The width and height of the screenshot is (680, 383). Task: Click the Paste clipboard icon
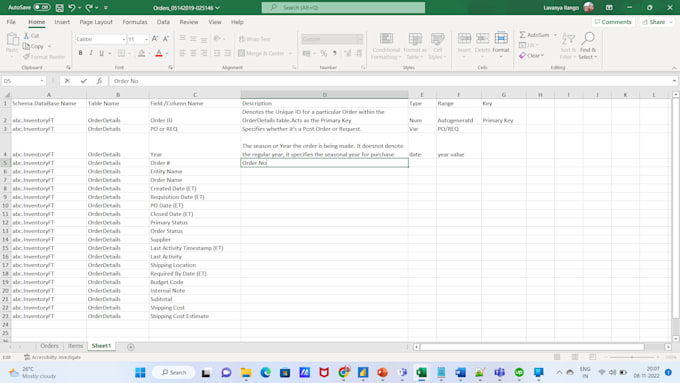(x=12, y=40)
